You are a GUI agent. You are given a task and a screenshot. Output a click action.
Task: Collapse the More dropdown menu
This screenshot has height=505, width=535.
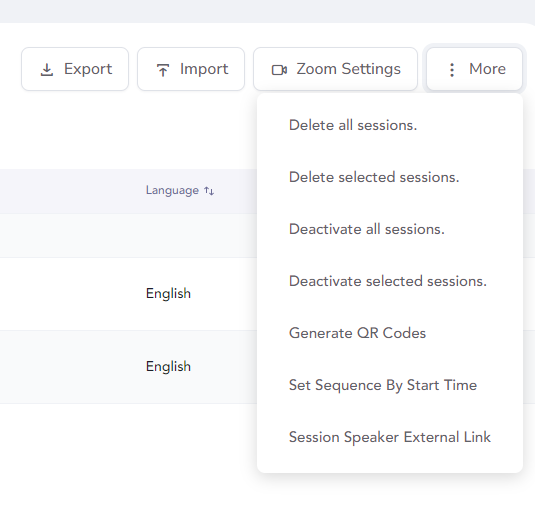tap(474, 69)
